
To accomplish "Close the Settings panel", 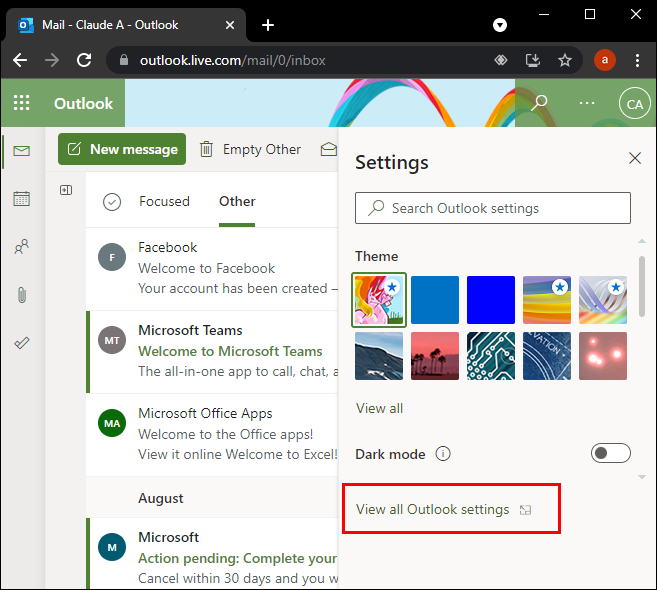I will [635, 158].
